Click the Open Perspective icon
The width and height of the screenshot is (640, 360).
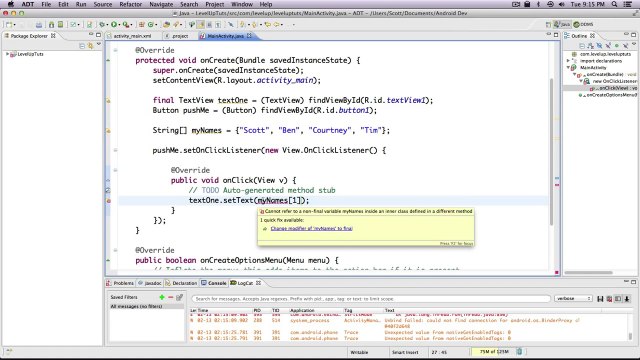pos(548,24)
